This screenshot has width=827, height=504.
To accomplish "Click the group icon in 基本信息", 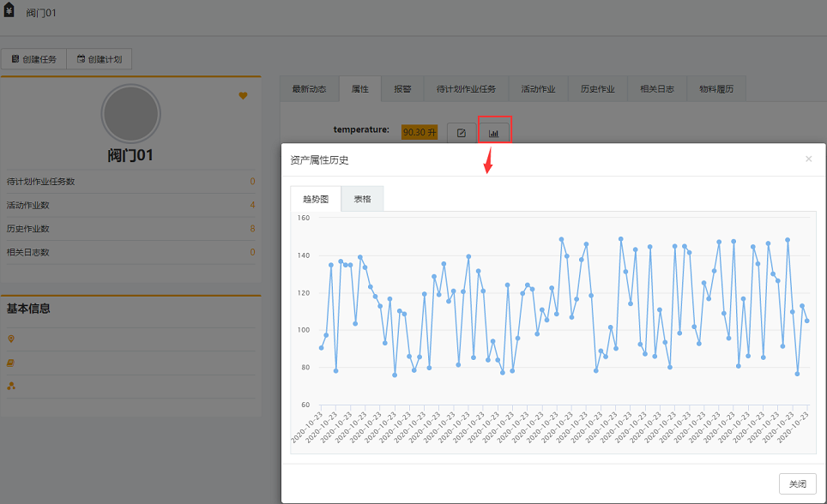I will [x=11, y=386].
